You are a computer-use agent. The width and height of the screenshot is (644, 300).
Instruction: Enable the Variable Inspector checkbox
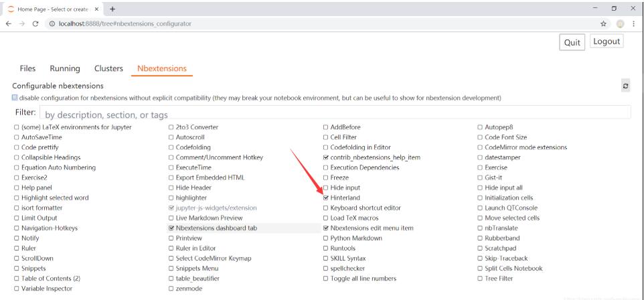(x=16, y=289)
